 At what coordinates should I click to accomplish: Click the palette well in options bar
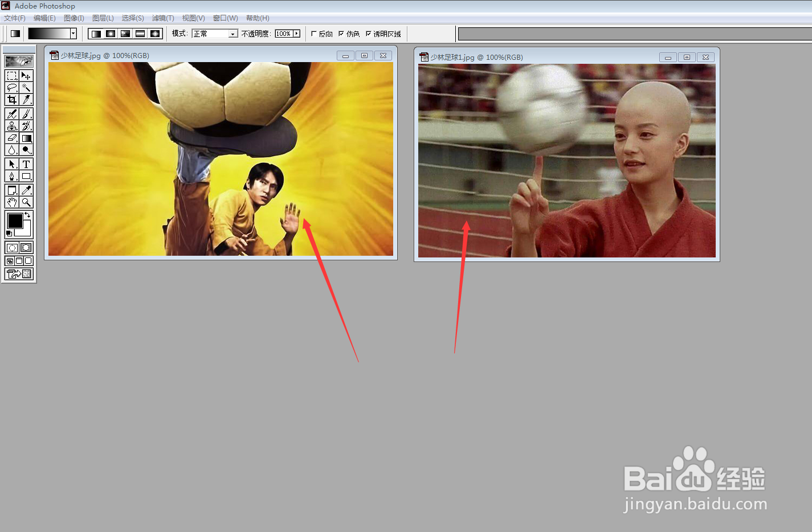coord(635,34)
